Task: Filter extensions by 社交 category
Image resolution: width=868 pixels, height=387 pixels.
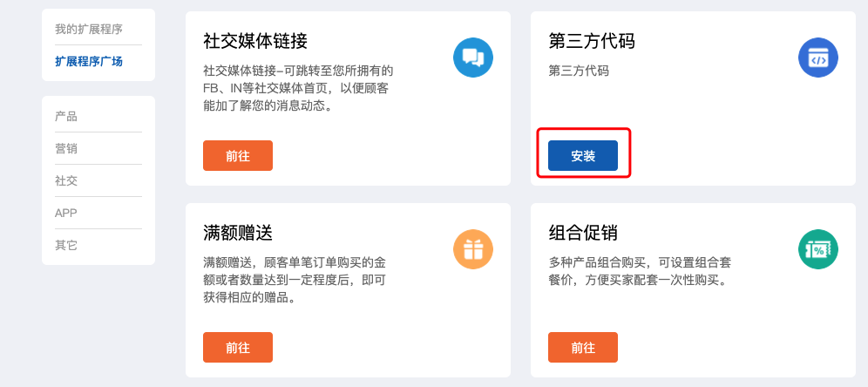Action: coord(66,181)
